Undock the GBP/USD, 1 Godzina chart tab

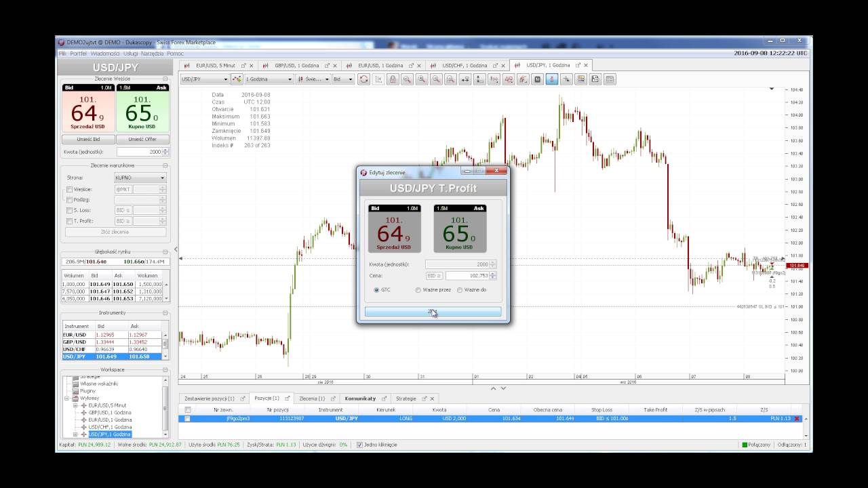pos(328,66)
